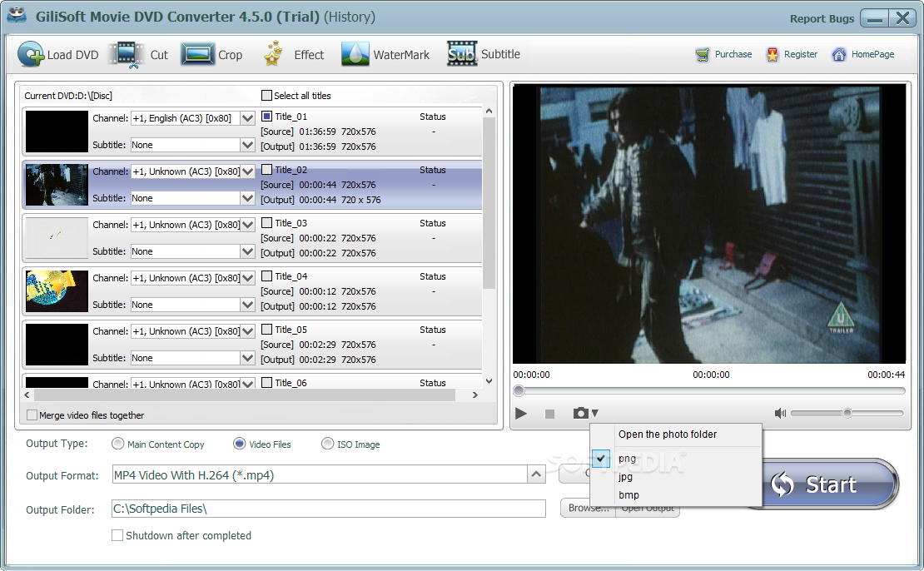
Task: Select ISO Image output type
Action: (x=327, y=444)
